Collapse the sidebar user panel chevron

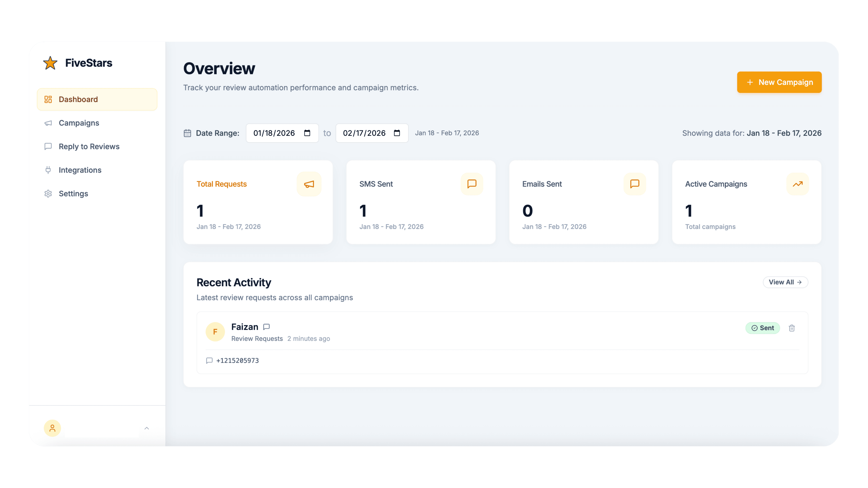tap(146, 428)
